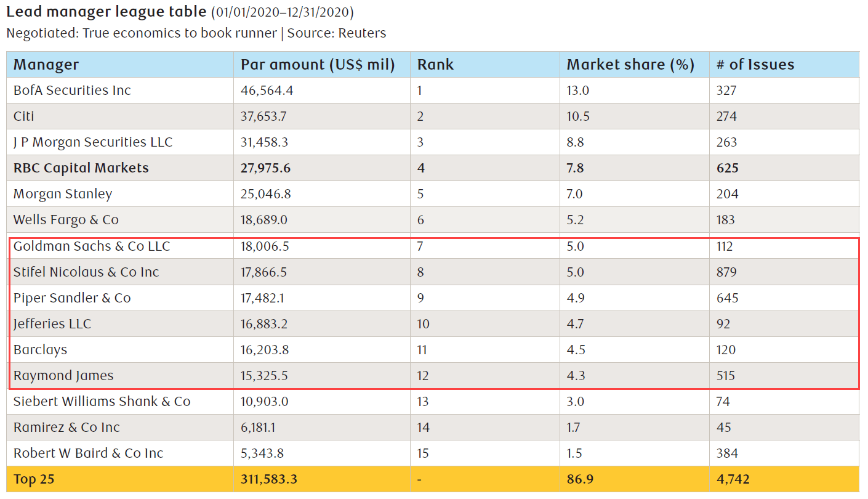
Task: Click par amount 46,564.4
Action: (267, 91)
